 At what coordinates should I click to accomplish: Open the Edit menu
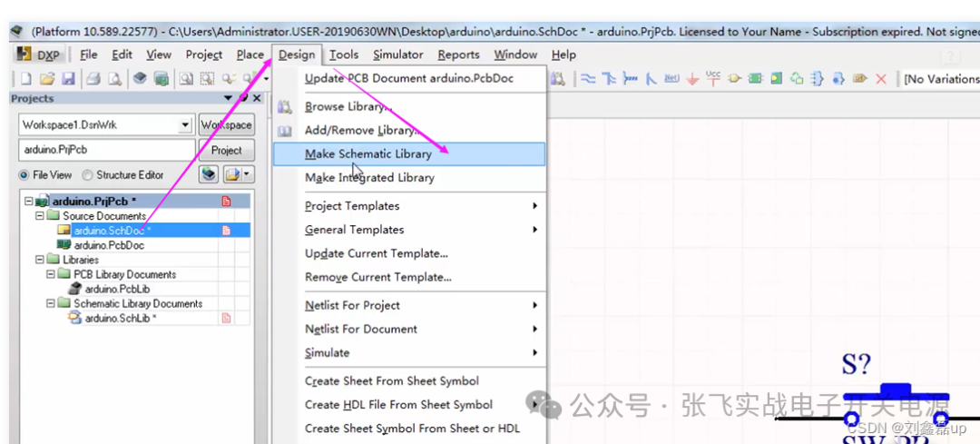[122, 55]
